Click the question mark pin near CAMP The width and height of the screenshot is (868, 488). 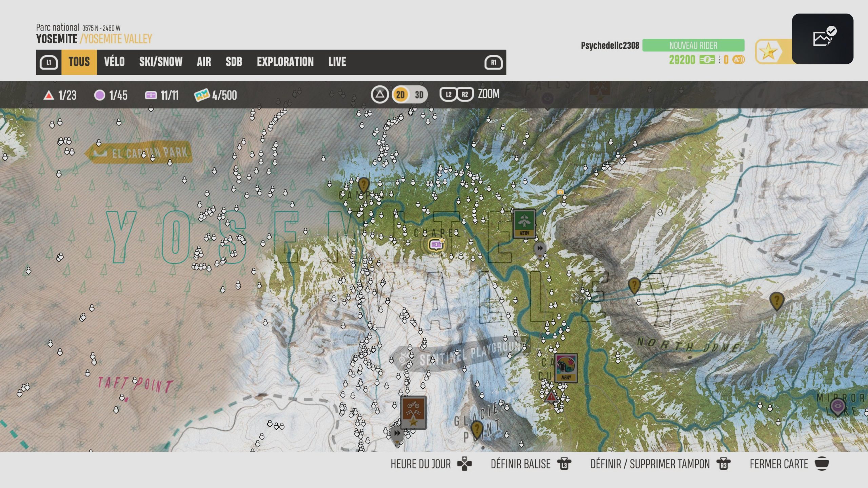(363, 186)
